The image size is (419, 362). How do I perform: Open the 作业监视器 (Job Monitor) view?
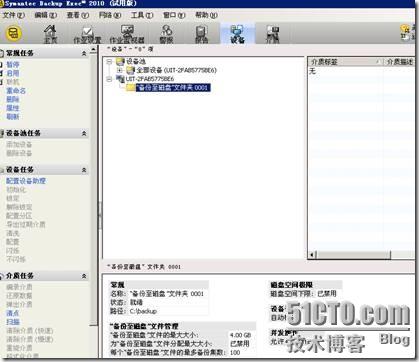coord(127,34)
